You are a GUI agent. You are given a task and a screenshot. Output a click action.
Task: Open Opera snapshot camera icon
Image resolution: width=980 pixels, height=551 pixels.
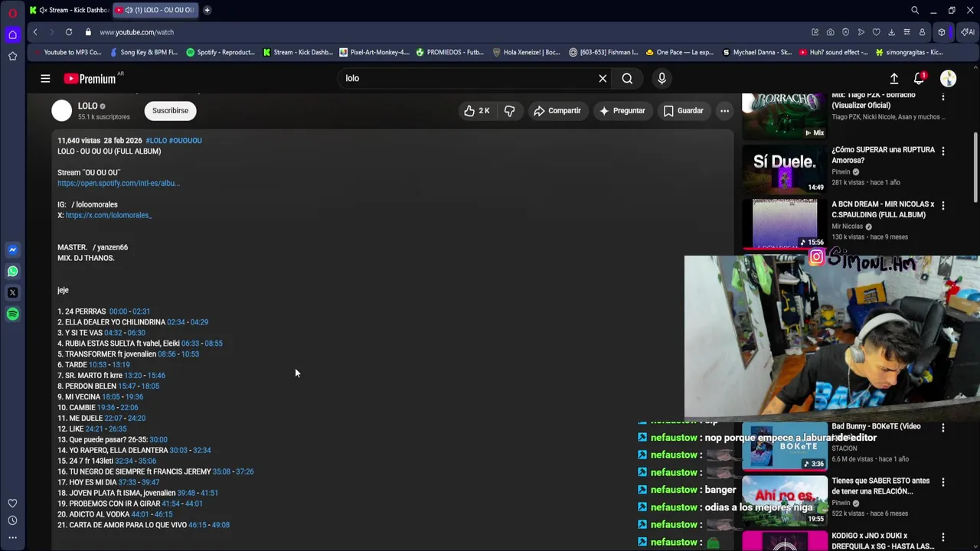click(x=830, y=32)
